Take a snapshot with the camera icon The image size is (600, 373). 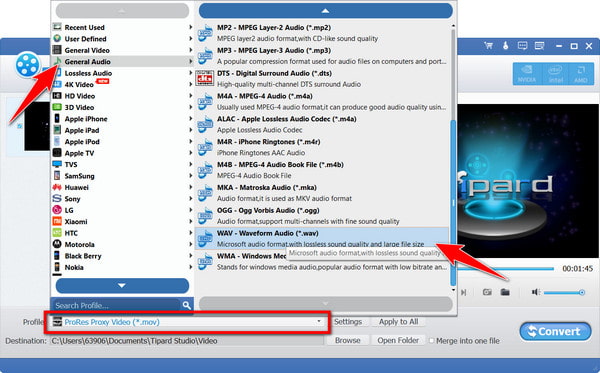tap(487, 292)
